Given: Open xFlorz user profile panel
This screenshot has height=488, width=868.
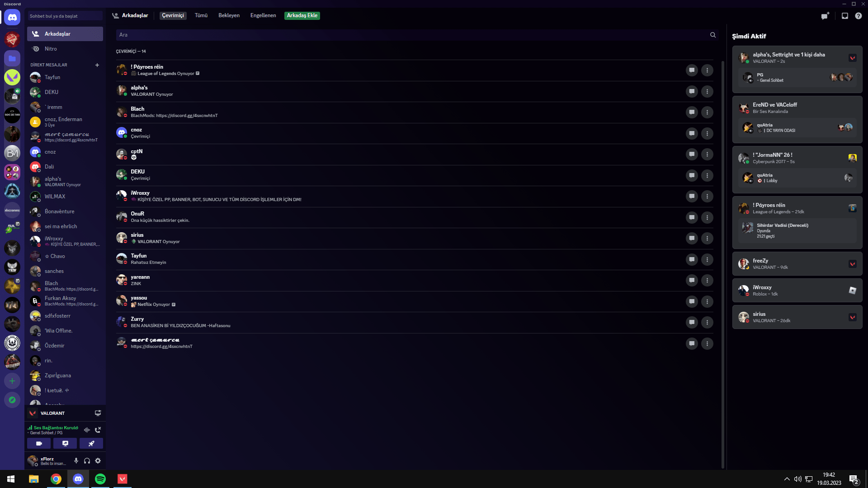Looking at the screenshot, I should point(47,461).
